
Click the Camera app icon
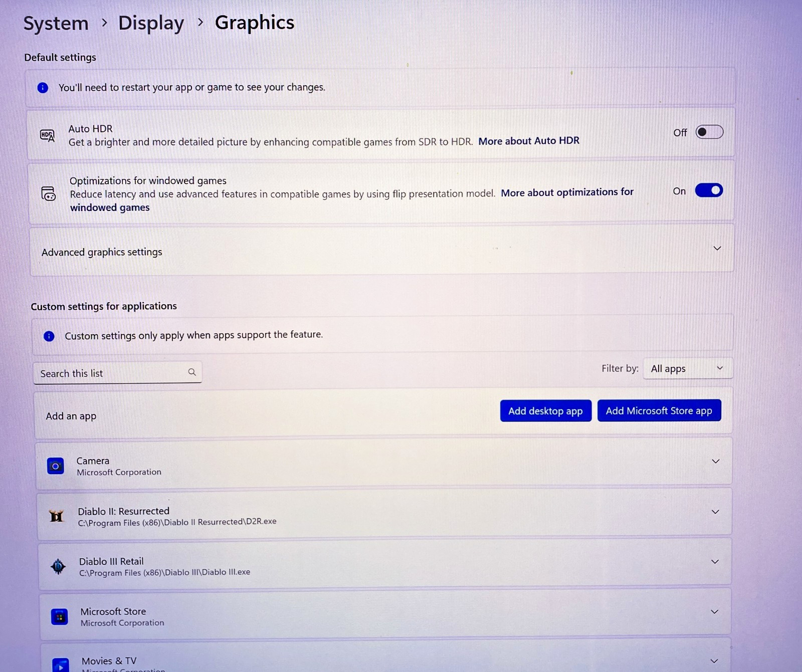point(56,466)
